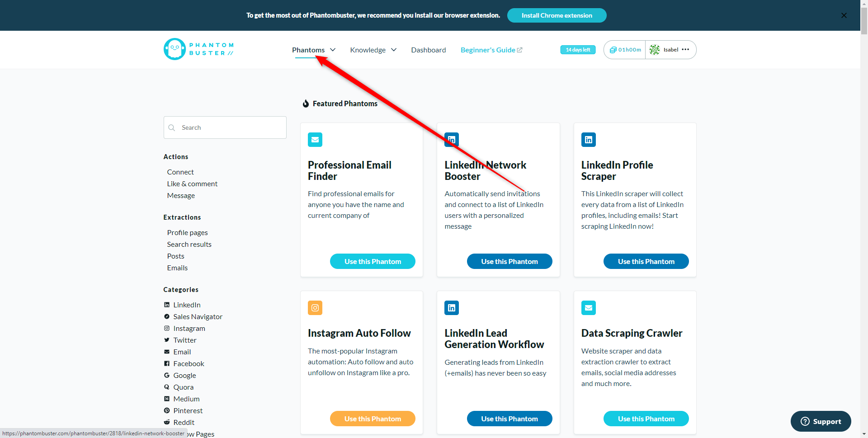The height and width of the screenshot is (438, 868).
Task: Expand the Phantoms menu chevron
Action: pos(333,50)
